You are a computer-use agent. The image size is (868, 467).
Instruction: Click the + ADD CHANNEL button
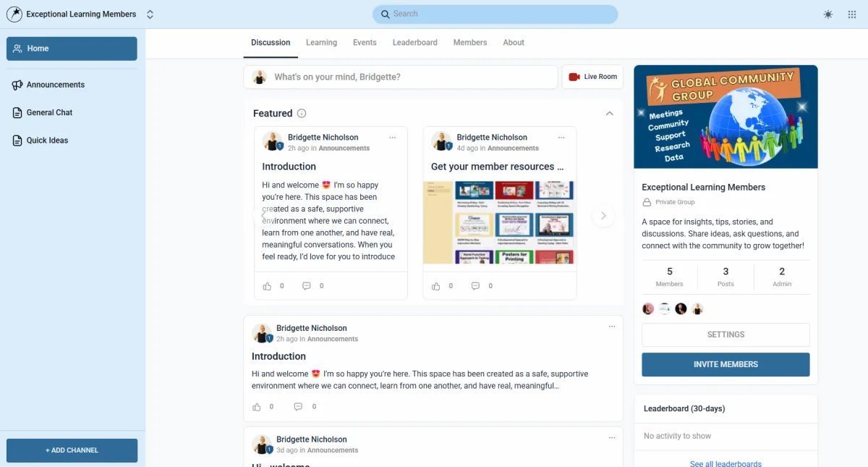[72, 450]
